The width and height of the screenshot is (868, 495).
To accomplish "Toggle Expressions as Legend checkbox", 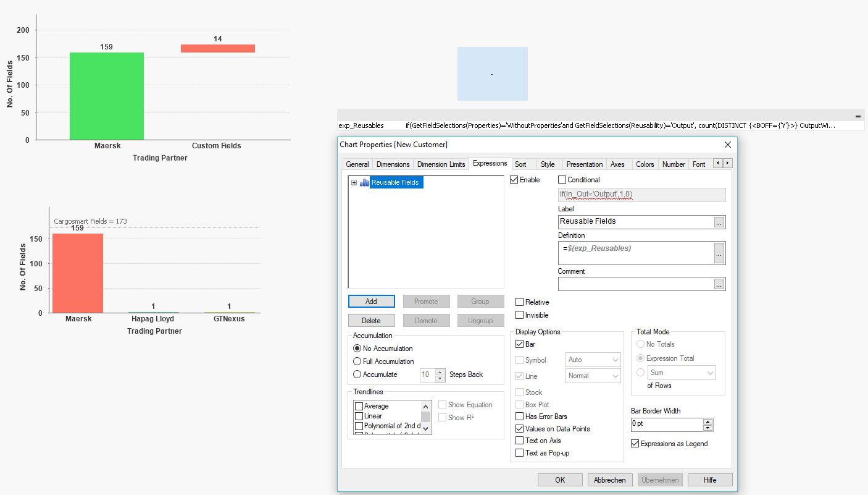I will 635,444.
